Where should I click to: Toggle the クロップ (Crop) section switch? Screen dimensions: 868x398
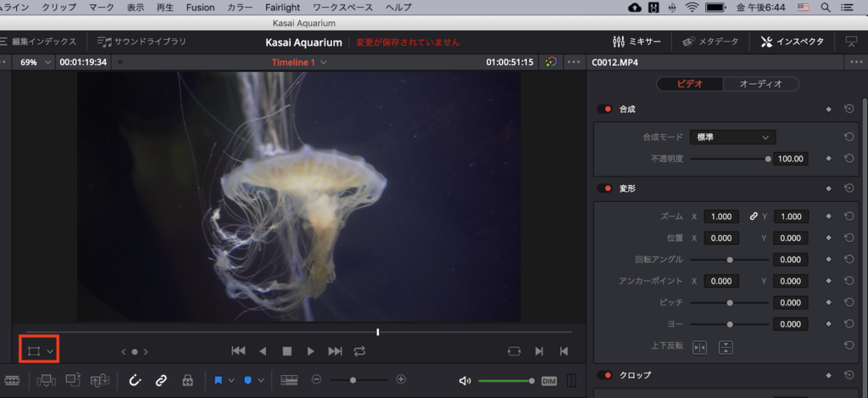click(x=605, y=375)
